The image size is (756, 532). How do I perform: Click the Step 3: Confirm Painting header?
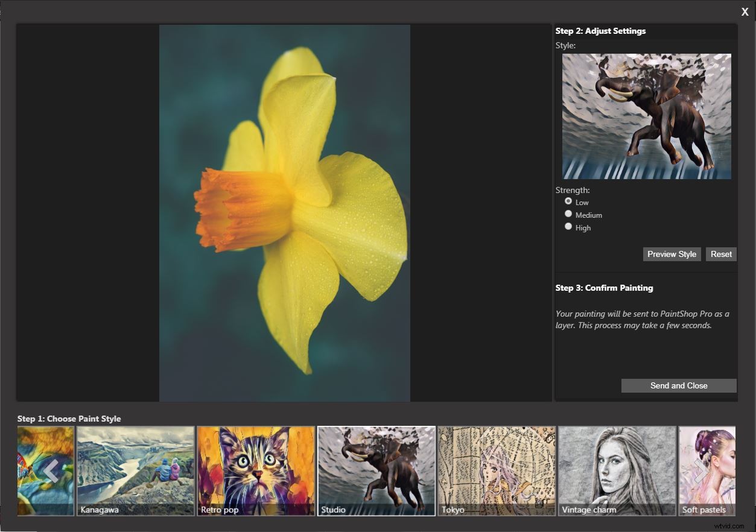[604, 288]
